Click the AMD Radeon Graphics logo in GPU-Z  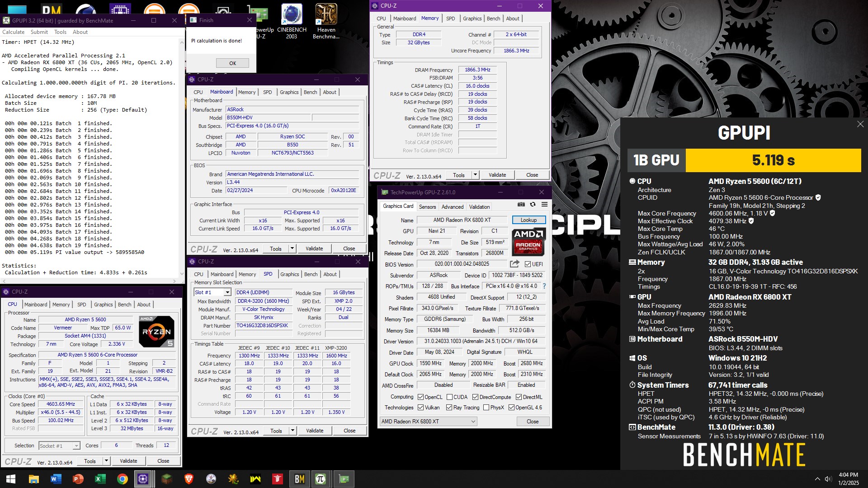(528, 242)
